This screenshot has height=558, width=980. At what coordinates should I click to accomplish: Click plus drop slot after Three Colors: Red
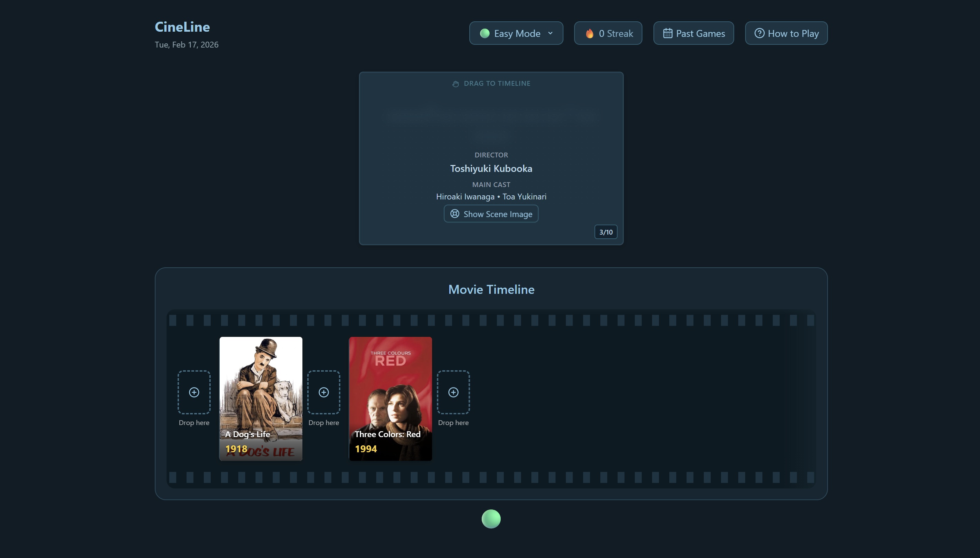(x=453, y=392)
